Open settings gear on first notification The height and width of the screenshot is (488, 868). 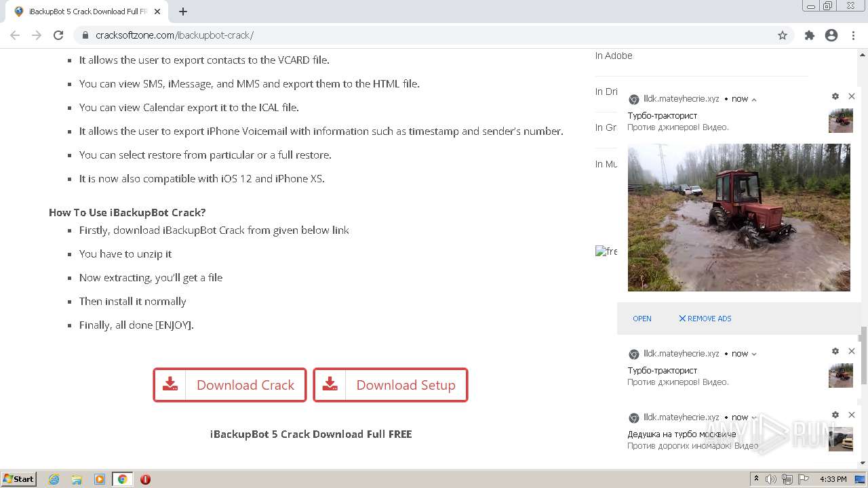click(835, 97)
